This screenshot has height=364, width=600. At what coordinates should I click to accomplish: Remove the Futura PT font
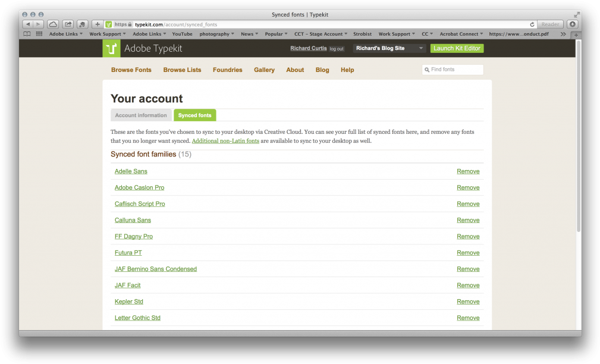(468, 252)
